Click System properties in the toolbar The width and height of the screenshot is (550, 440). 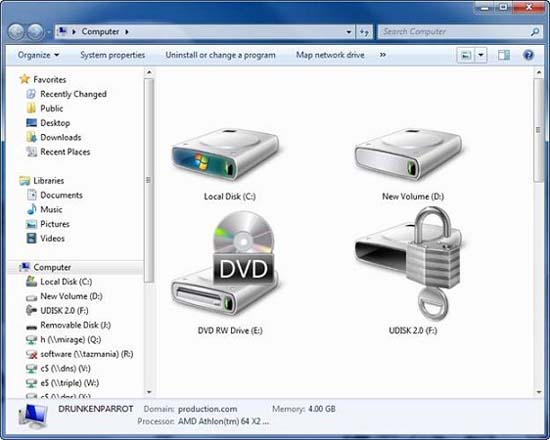[113, 55]
